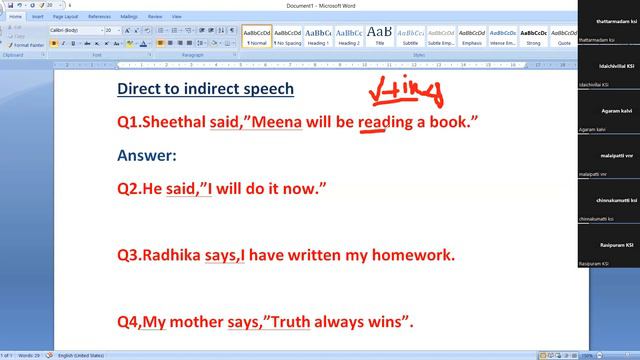Apply the Quote style
Image resolution: width=640 pixels, height=360 pixels.
point(564,37)
